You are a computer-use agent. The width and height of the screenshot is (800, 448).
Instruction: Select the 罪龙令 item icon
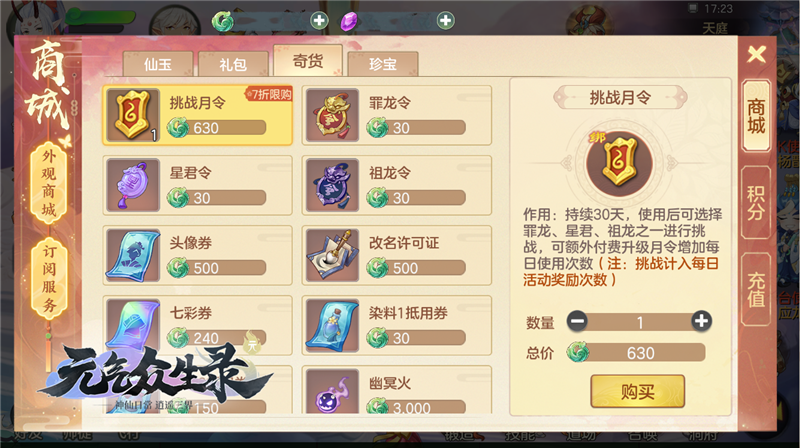332,115
